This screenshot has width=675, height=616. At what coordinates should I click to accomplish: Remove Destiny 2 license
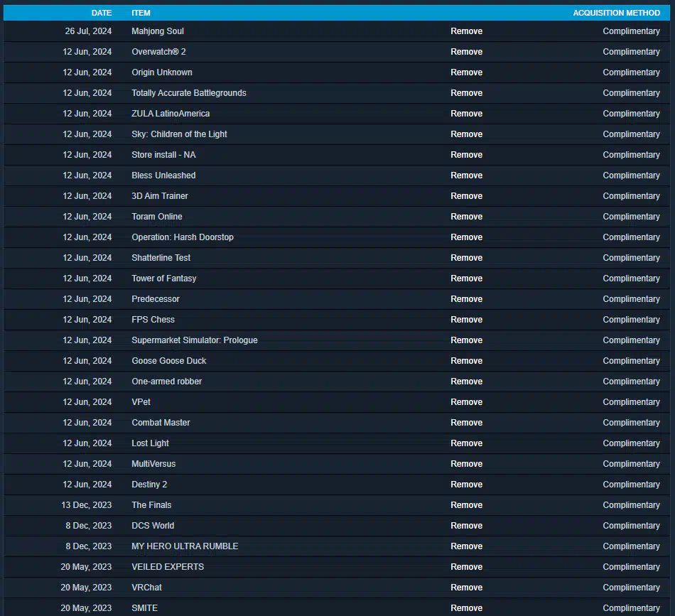coord(466,485)
